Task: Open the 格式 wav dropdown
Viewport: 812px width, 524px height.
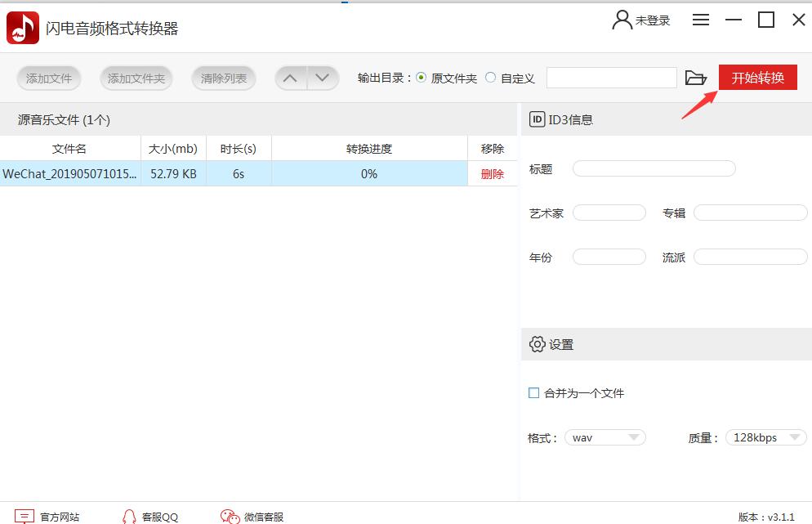Action: point(605,437)
